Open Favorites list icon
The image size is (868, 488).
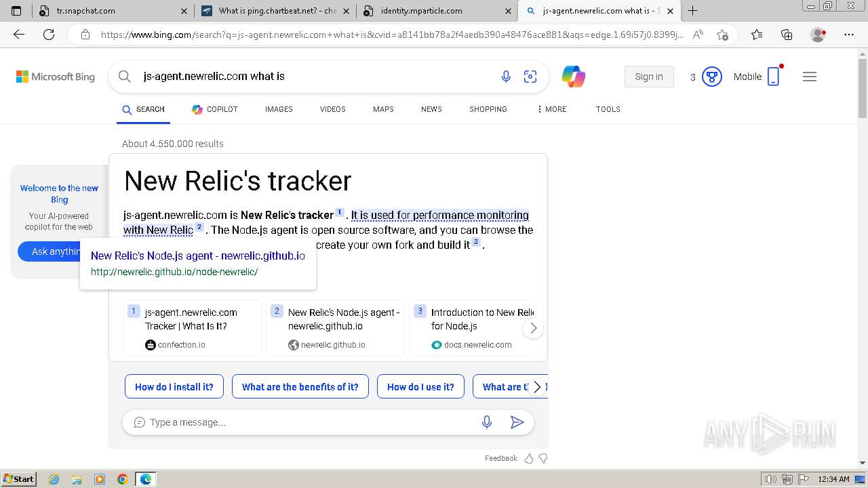(757, 35)
